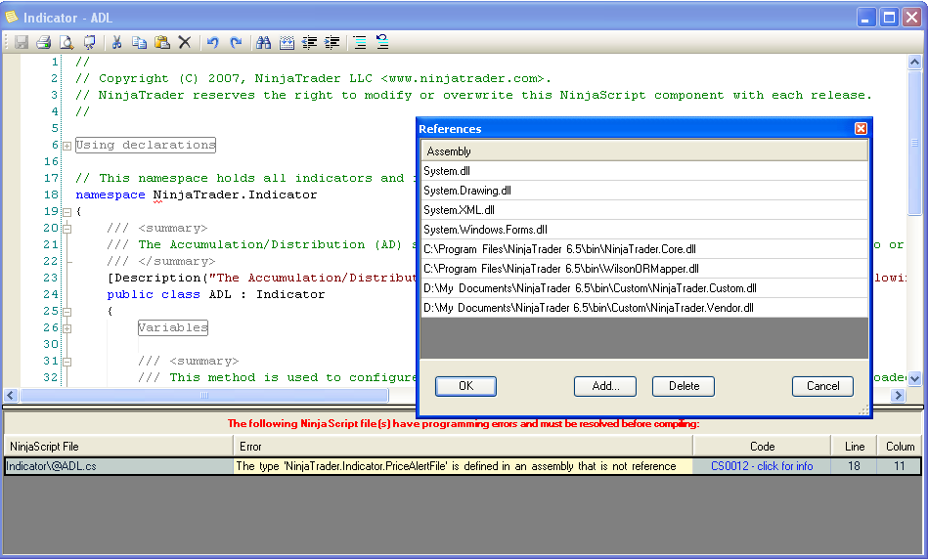This screenshot has width=928, height=560.
Task: Click horizontal scrollbar left arrow
Action: coord(11,396)
